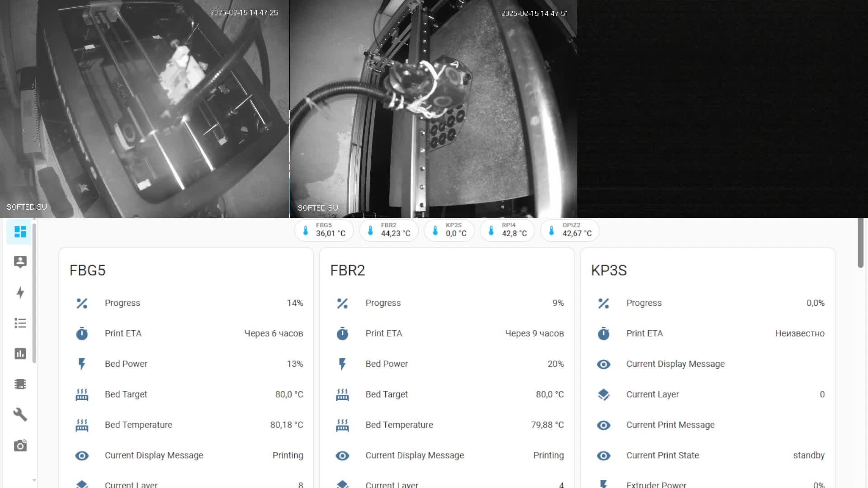Click the FBR2 card title
Screen dimensions: 868x488
[347, 270]
